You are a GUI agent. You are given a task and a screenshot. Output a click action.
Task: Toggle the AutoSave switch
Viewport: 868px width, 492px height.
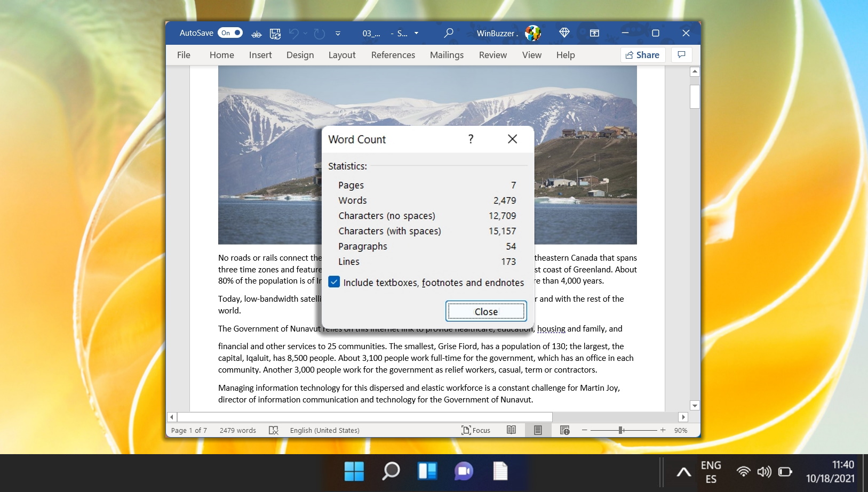pyautogui.click(x=230, y=33)
